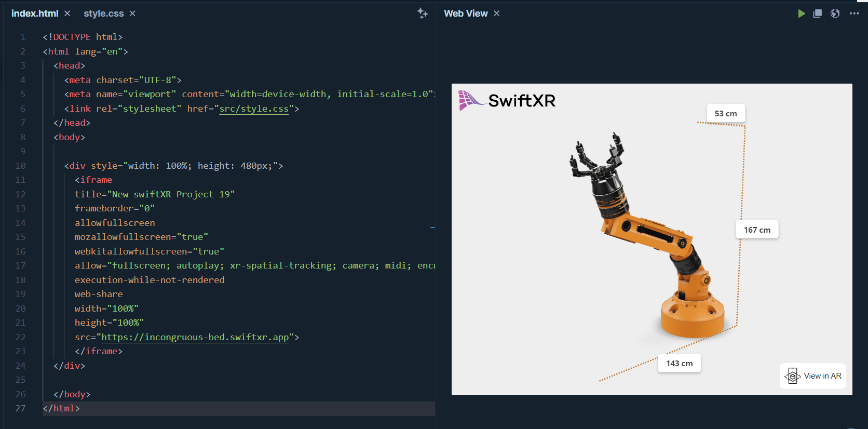
Task: Focus the Web View tab
Action: click(x=466, y=14)
